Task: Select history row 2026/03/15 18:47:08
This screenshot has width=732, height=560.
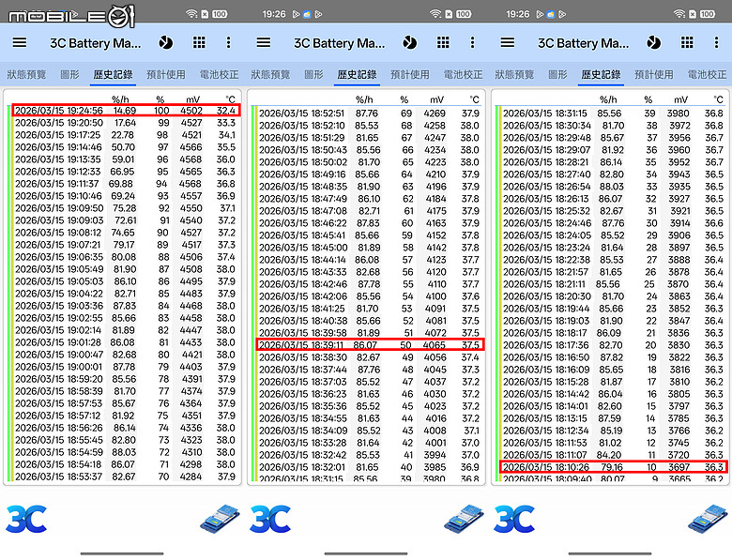Action: click(369, 211)
